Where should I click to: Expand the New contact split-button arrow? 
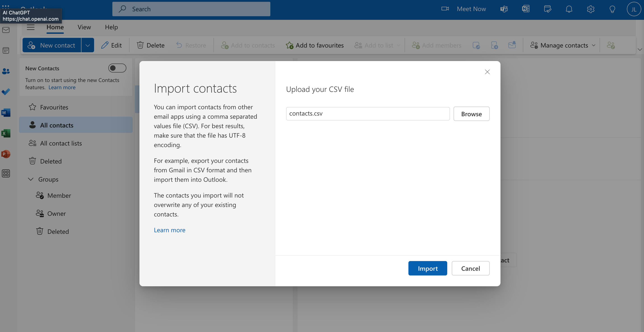tap(88, 45)
